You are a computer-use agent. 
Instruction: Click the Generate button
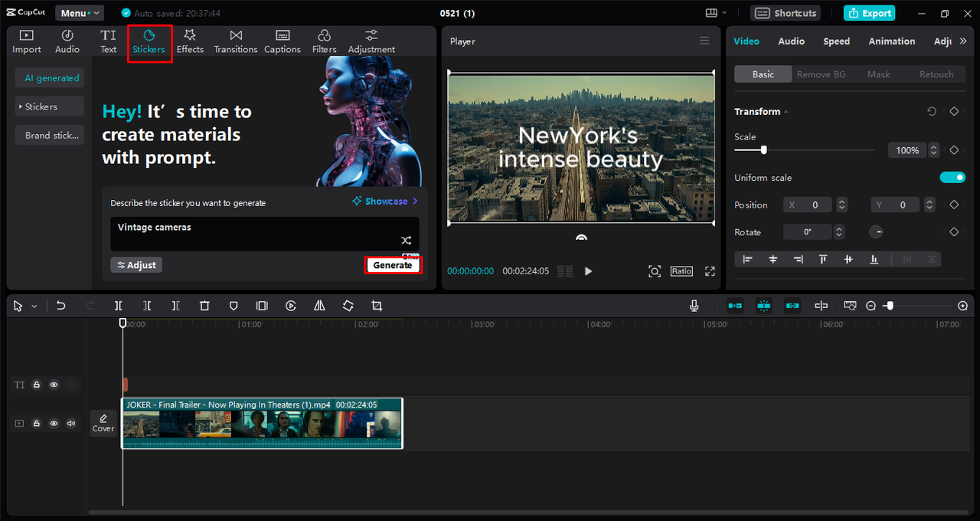(x=393, y=265)
